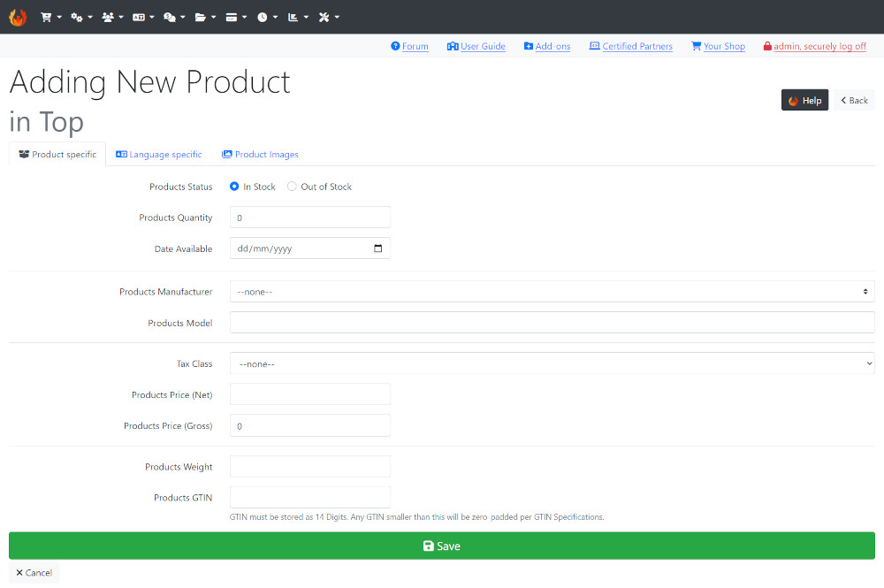Image resolution: width=884 pixels, height=588 pixels.
Task: Open the Products Manufacturer dropdown
Action: pos(552,292)
